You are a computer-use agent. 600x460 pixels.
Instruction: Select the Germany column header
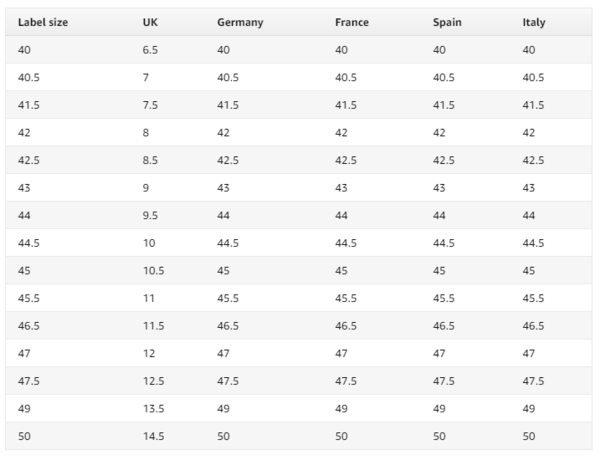pyautogui.click(x=240, y=23)
